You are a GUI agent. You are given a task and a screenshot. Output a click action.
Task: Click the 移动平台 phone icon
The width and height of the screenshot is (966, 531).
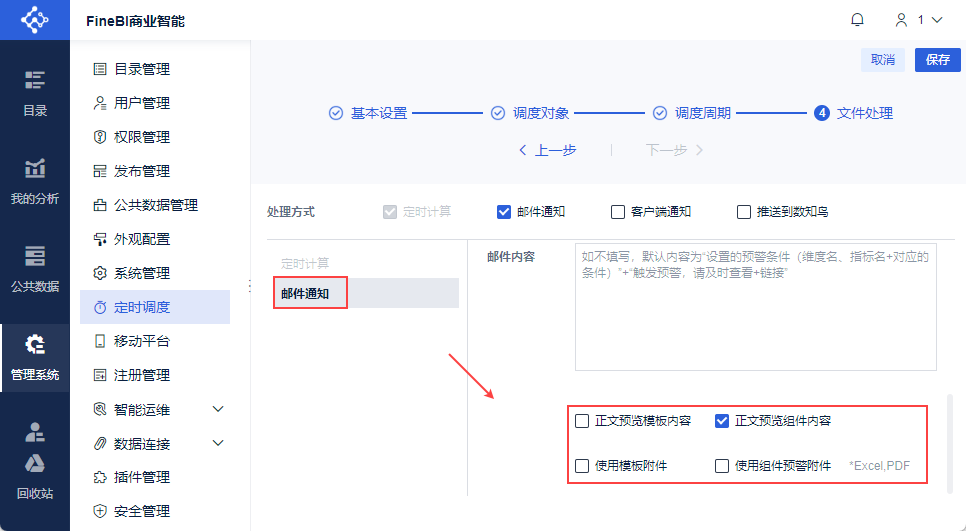pyautogui.click(x=99, y=341)
